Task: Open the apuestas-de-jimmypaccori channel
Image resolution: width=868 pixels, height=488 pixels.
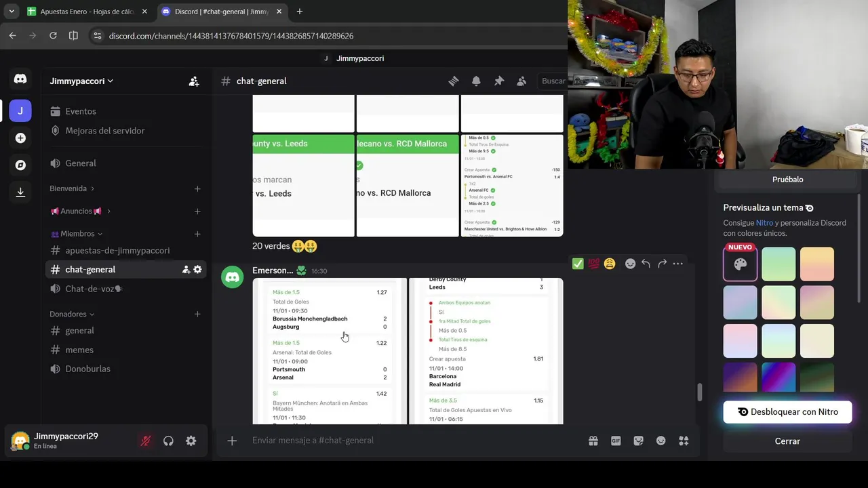Action: [x=126, y=250]
